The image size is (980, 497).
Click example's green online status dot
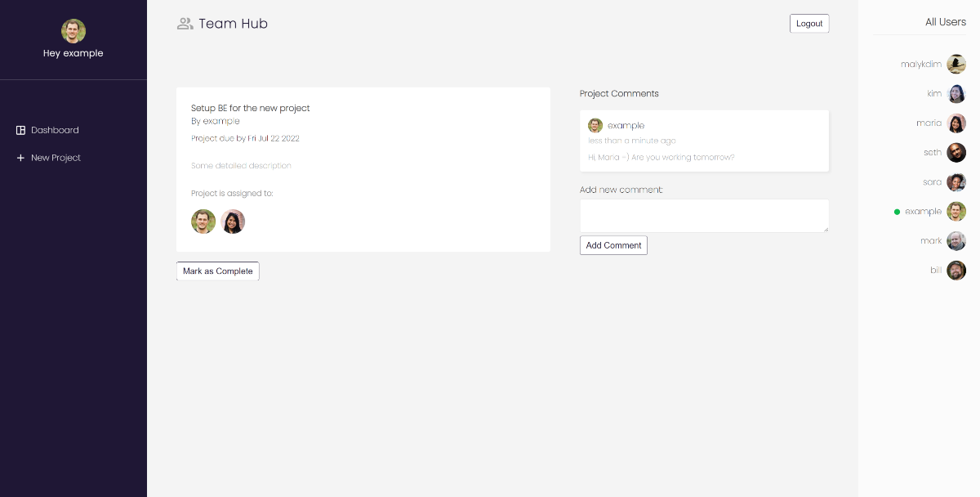pyautogui.click(x=897, y=211)
